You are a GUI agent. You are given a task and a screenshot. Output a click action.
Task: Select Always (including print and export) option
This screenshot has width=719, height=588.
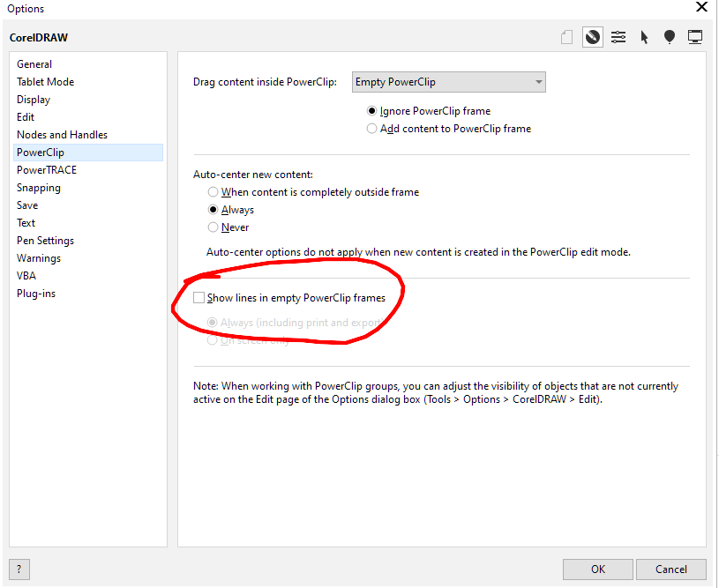[296, 323]
